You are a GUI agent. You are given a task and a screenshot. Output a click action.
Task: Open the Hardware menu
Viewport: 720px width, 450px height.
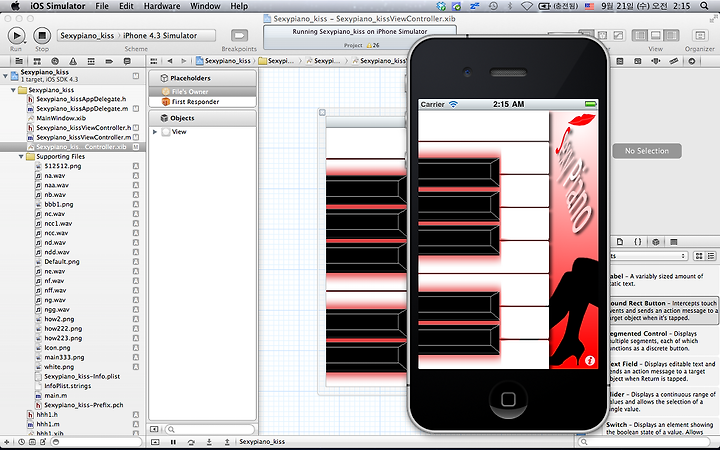point(162,6)
